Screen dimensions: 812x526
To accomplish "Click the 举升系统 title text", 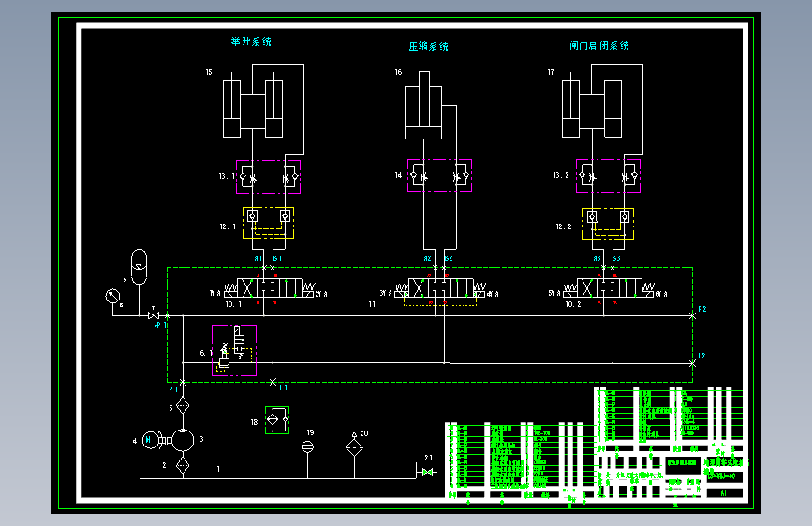I will coord(251,41).
